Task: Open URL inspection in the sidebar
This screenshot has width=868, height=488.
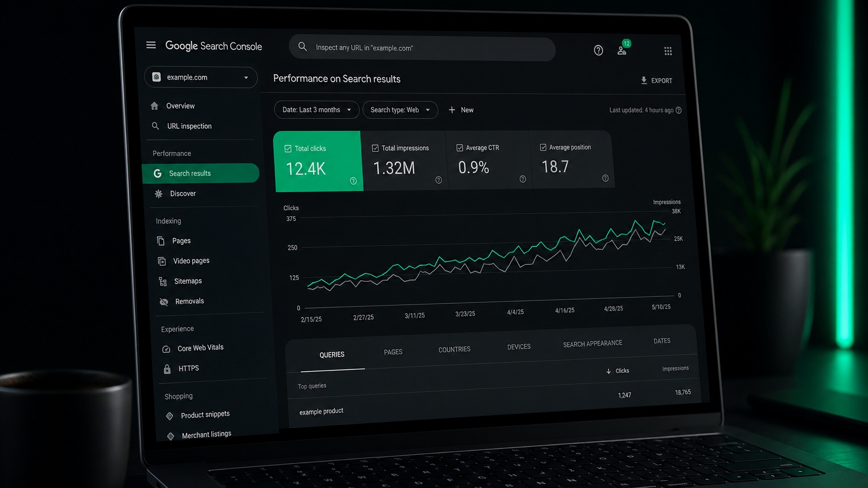Action: click(x=189, y=126)
